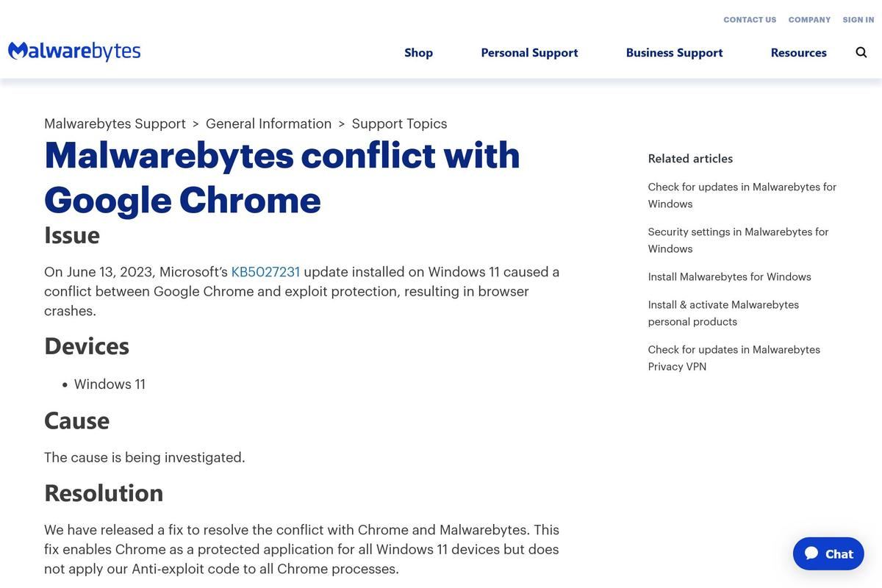Open the KB5027231 update link
This screenshot has height=588, width=882.
coord(265,272)
